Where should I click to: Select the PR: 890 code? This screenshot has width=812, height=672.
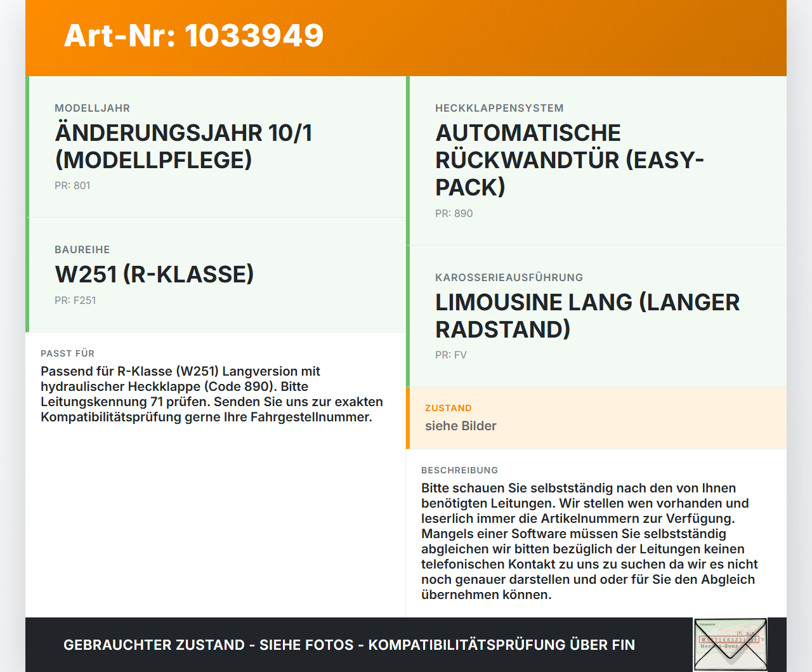pyautogui.click(x=454, y=214)
